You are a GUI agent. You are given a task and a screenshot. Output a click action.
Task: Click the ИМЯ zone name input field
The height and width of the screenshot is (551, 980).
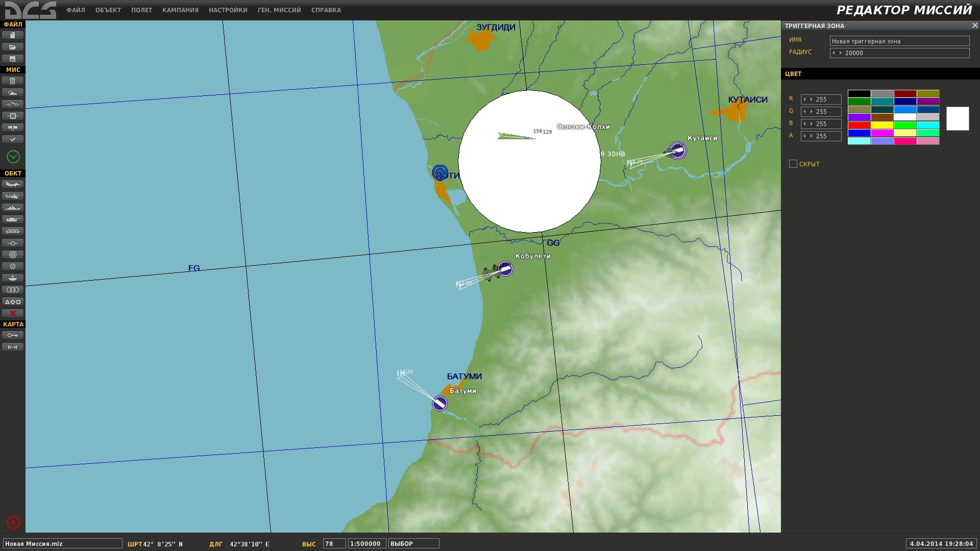point(899,41)
